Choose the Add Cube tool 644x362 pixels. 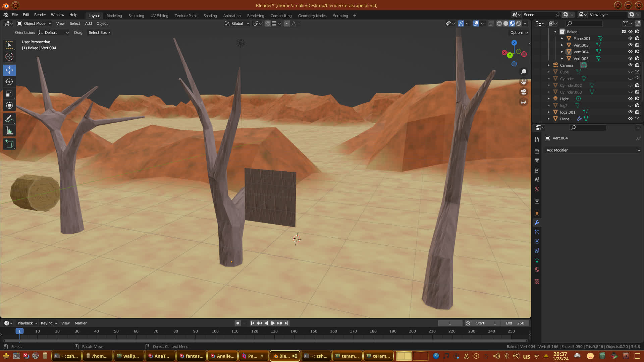point(9,144)
